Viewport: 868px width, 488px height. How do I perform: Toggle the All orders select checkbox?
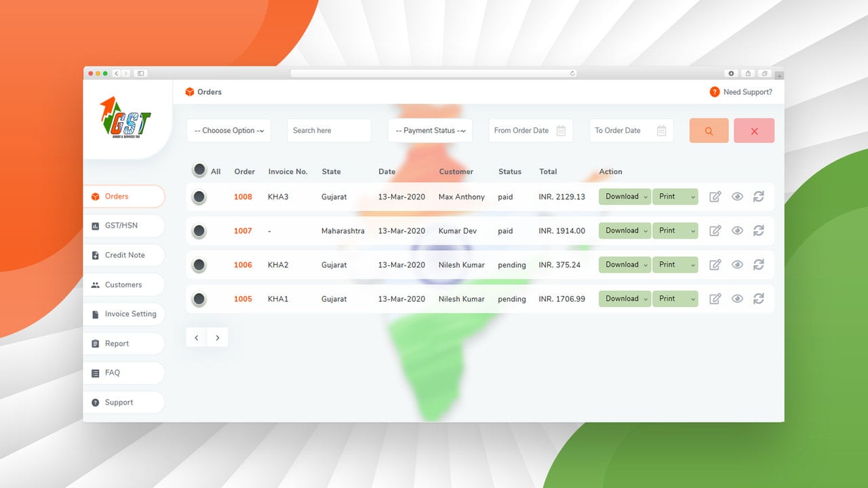pyautogui.click(x=199, y=170)
